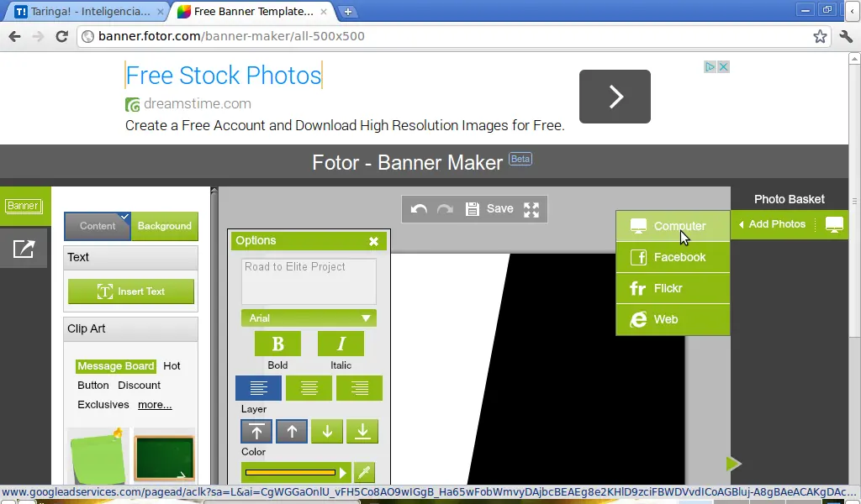
Task: Select the Discount clip art category
Action: [139, 385]
